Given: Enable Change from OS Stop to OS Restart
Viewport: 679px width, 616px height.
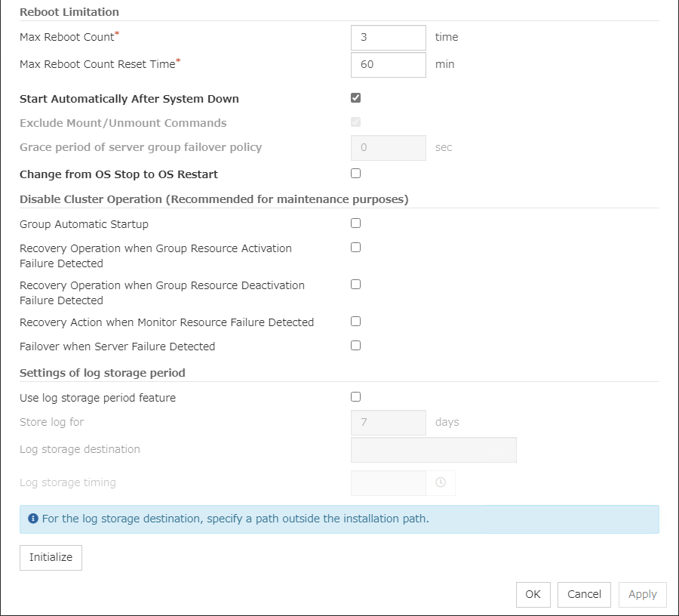Looking at the screenshot, I should pos(356,174).
